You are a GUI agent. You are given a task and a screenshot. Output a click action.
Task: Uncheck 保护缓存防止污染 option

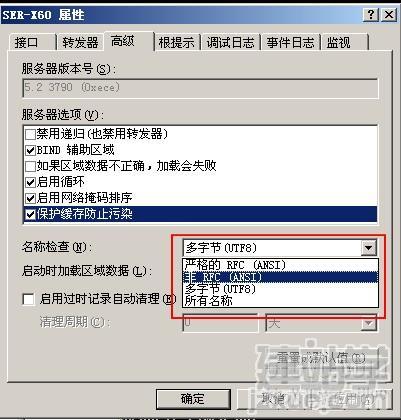pos(31,214)
